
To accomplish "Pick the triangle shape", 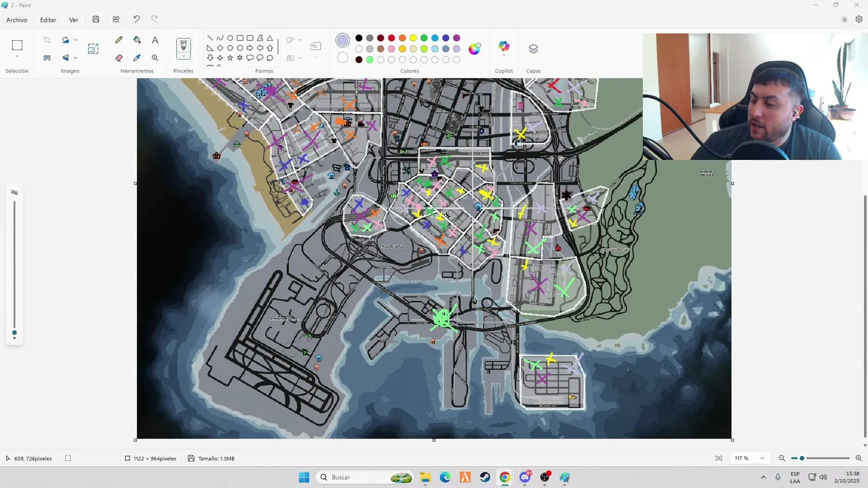I will pyautogui.click(x=270, y=38).
